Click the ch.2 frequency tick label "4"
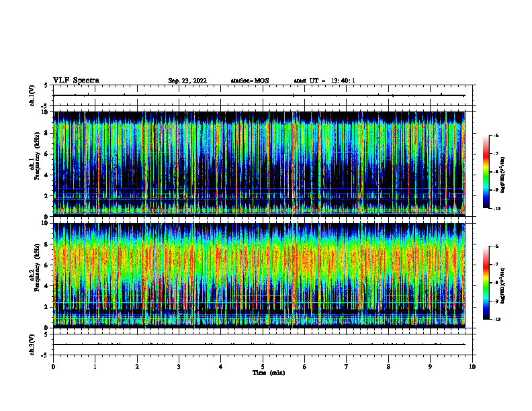 (x=46, y=286)
